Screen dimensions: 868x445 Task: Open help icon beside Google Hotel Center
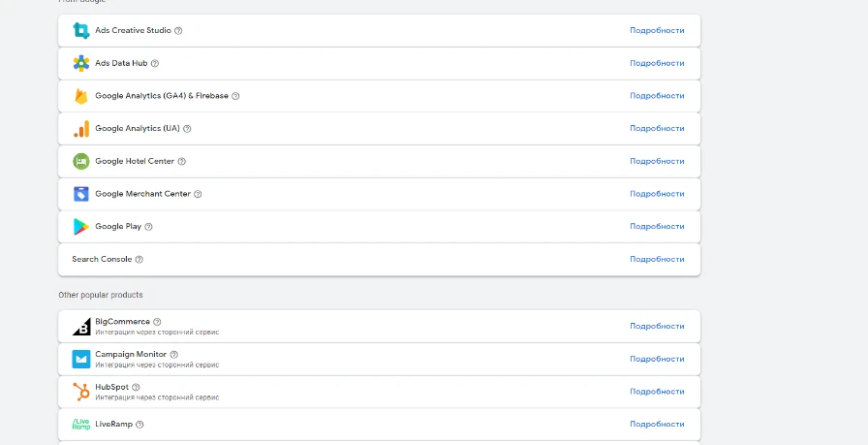coord(181,161)
